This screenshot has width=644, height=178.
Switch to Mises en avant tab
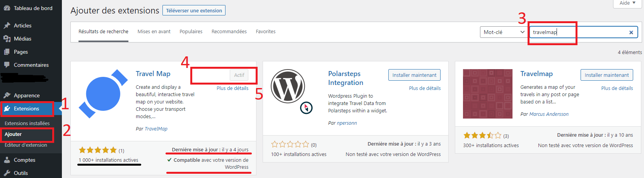pos(154,32)
